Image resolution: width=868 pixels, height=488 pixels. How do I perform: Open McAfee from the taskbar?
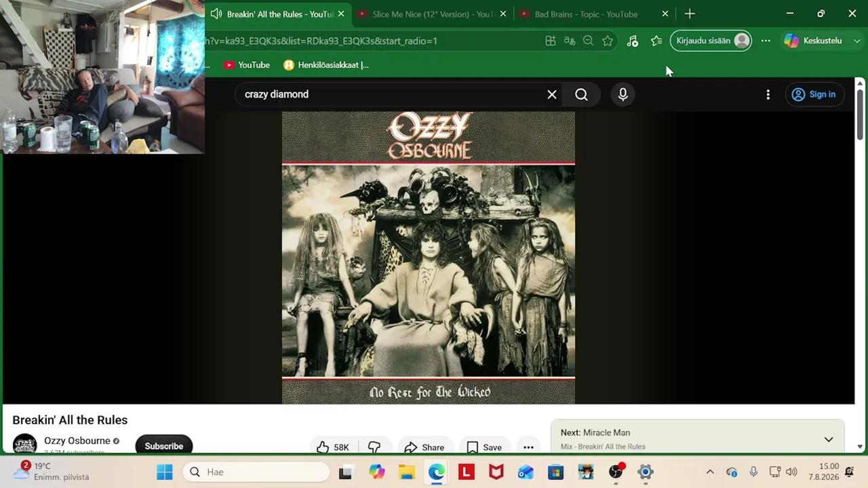pyautogui.click(x=496, y=472)
